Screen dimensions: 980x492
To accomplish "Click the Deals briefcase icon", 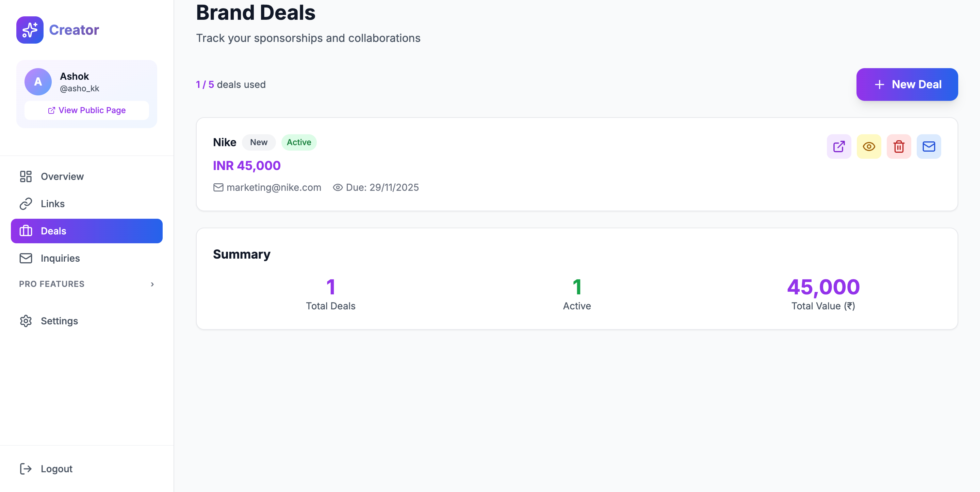I will pyautogui.click(x=26, y=231).
